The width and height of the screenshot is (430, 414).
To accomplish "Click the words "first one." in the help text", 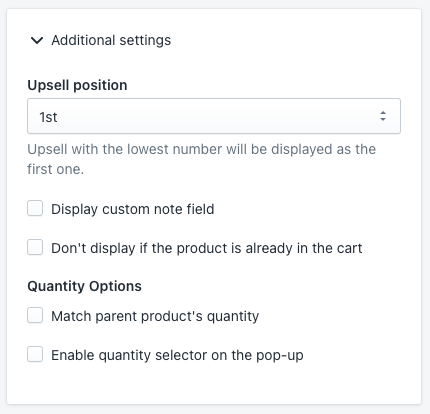I will coord(55,169).
